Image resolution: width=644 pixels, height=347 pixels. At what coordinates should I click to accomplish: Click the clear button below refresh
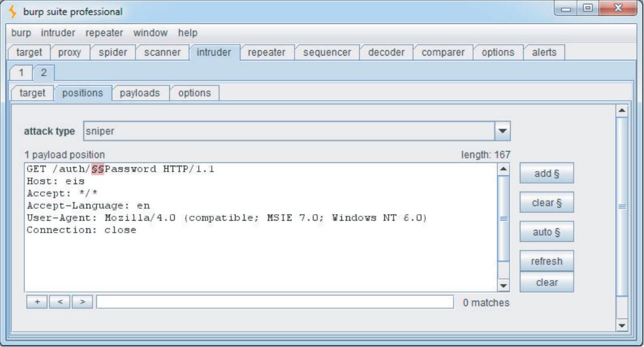tap(547, 283)
